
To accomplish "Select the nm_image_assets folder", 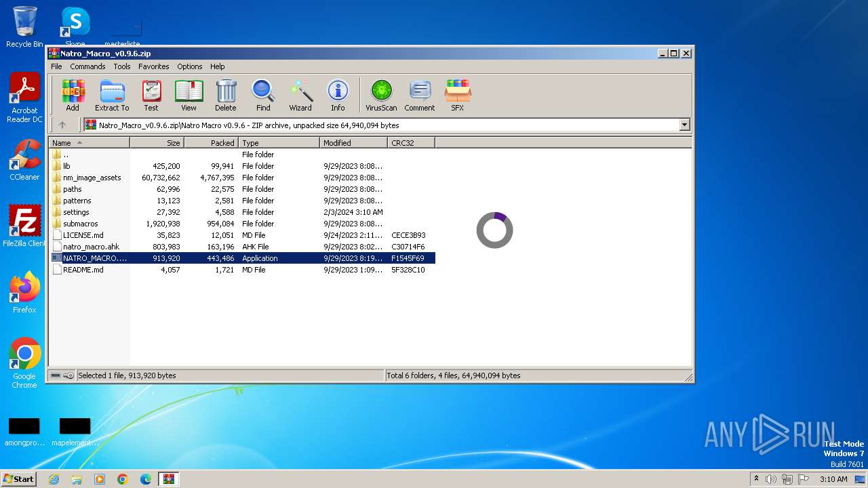I will 242,178.
